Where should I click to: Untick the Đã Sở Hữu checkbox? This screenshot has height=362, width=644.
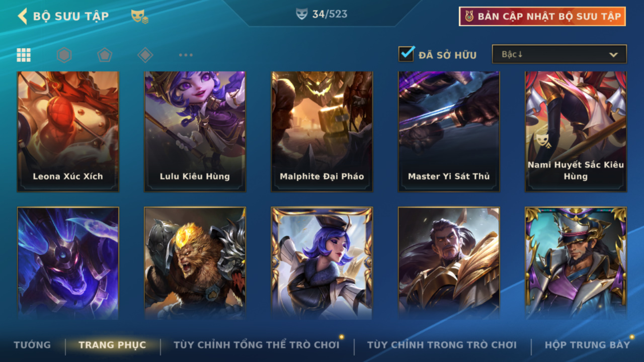[406, 54]
